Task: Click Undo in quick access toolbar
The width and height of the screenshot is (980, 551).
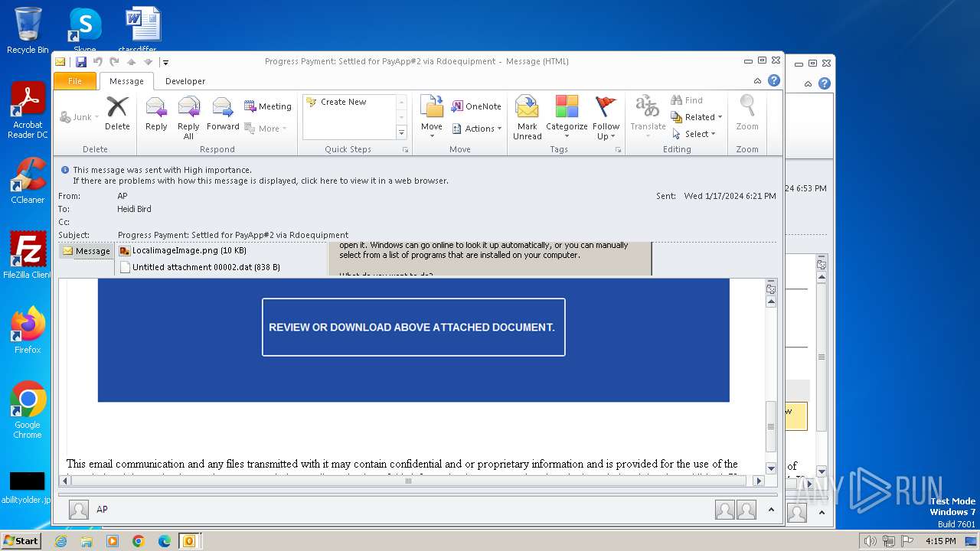Action: point(97,62)
